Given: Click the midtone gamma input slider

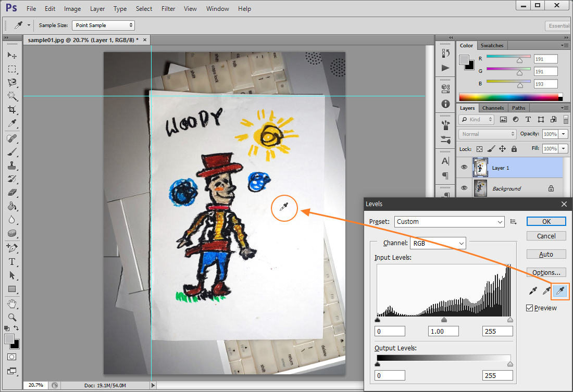Looking at the screenshot, I should pos(444,320).
